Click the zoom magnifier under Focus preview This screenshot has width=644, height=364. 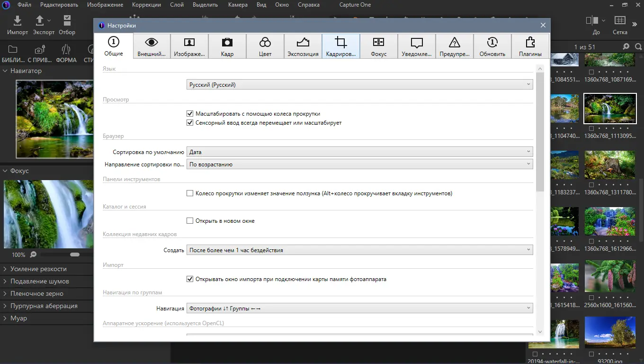[x=33, y=255]
